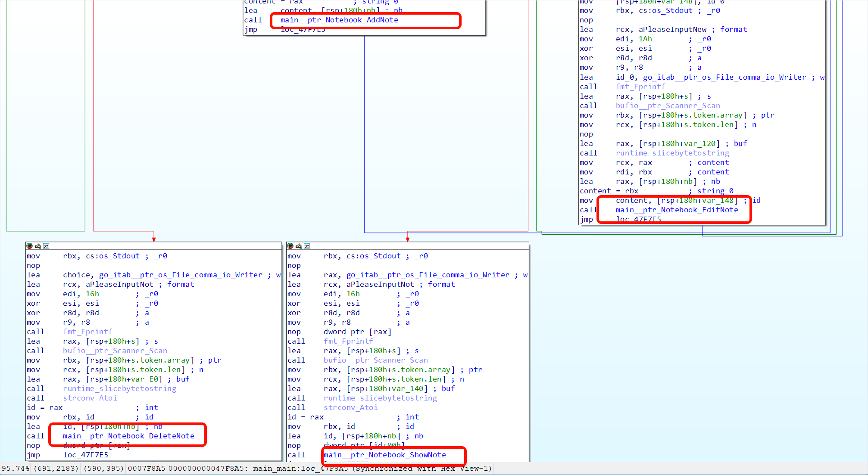
Task: Click runtime_slicebytetostring in the EditNote block
Action: (672, 153)
